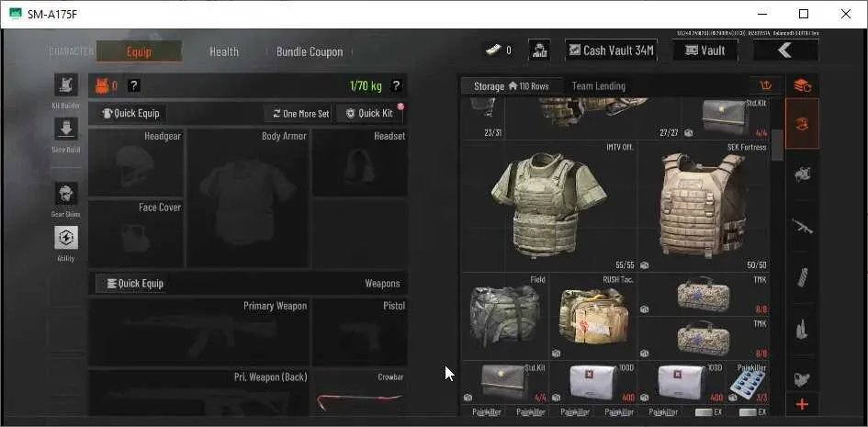Switch to the Health tab
This screenshot has width=868, height=427.
[x=223, y=51]
